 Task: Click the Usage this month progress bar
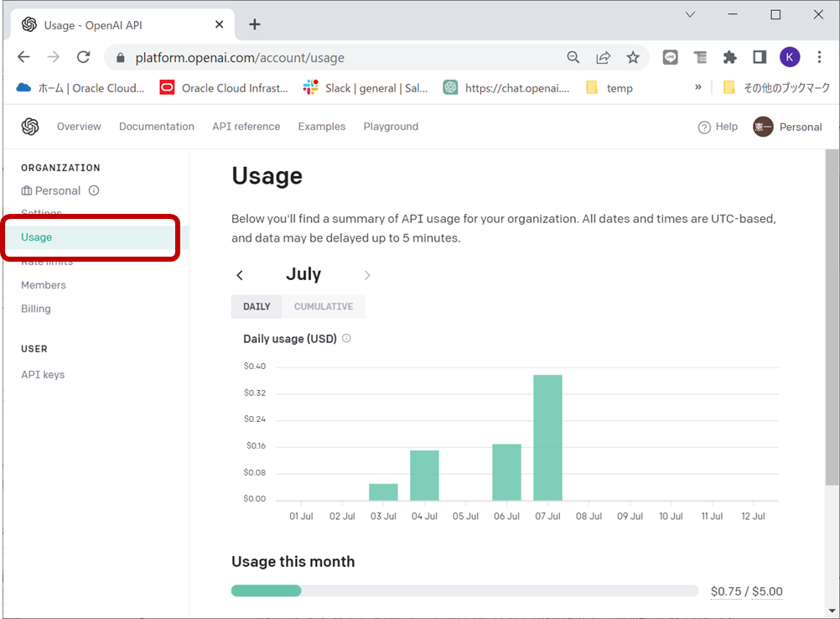click(x=465, y=590)
